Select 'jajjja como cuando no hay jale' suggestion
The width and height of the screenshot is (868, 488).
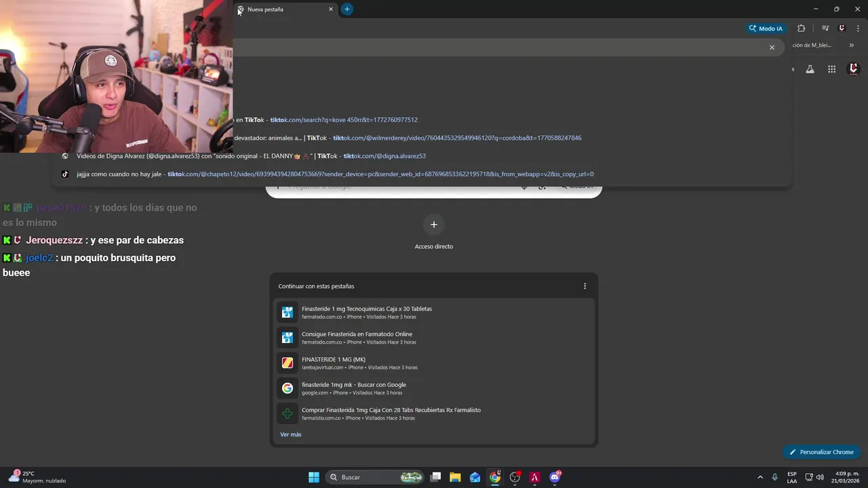click(422, 174)
